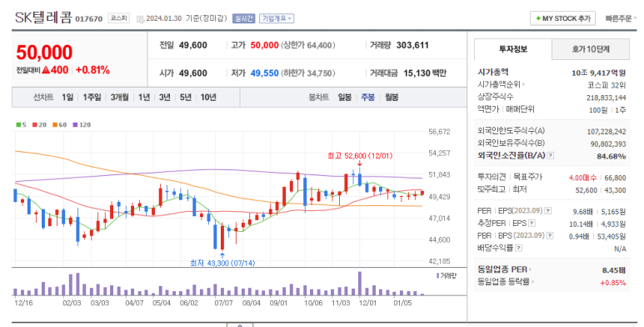This screenshot has width=644, height=327.
Task: Select the 일봉 candle chart
Action: (345, 98)
